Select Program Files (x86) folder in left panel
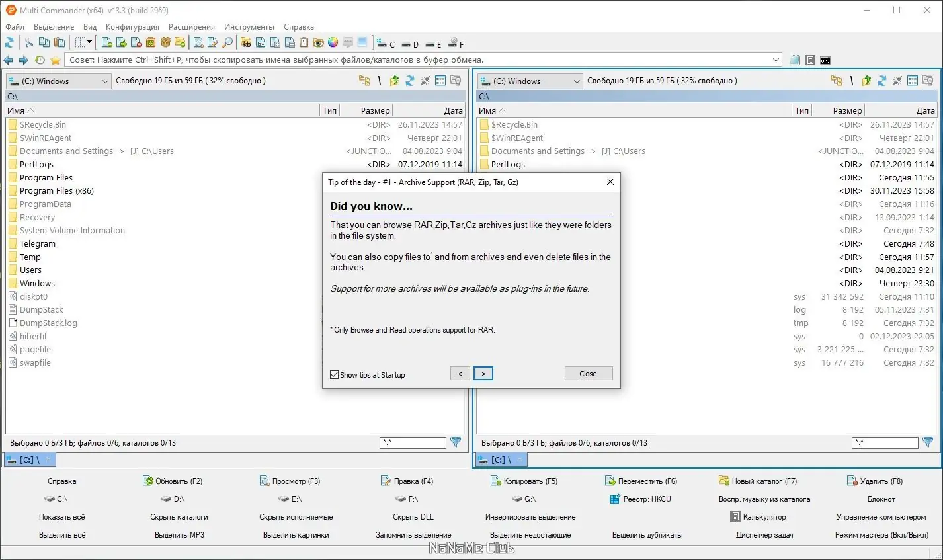Image resolution: width=943 pixels, height=560 pixels. click(56, 191)
